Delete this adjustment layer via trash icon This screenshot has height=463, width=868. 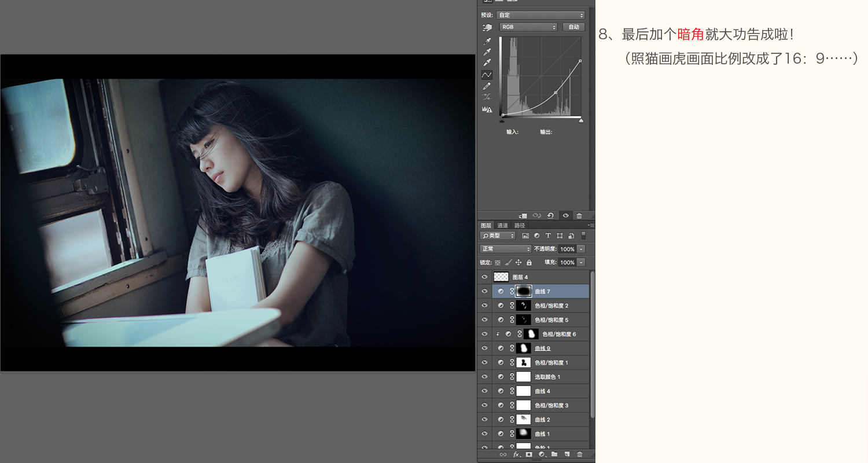tap(579, 215)
